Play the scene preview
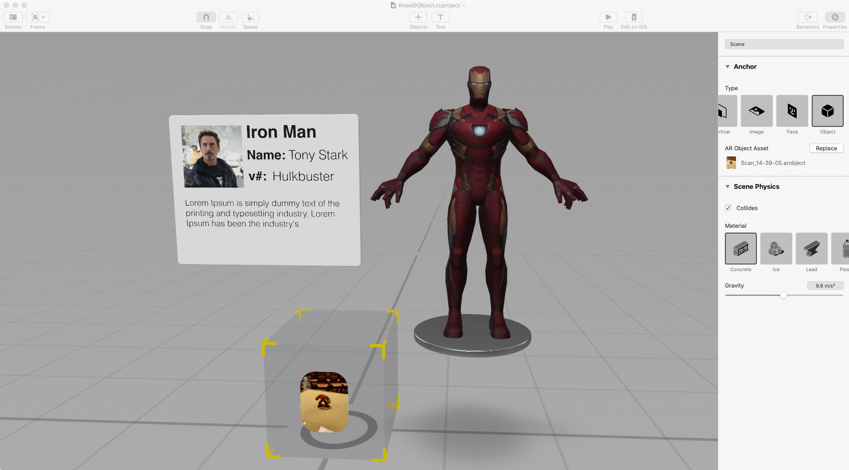The width and height of the screenshot is (849, 470). pos(608,17)
